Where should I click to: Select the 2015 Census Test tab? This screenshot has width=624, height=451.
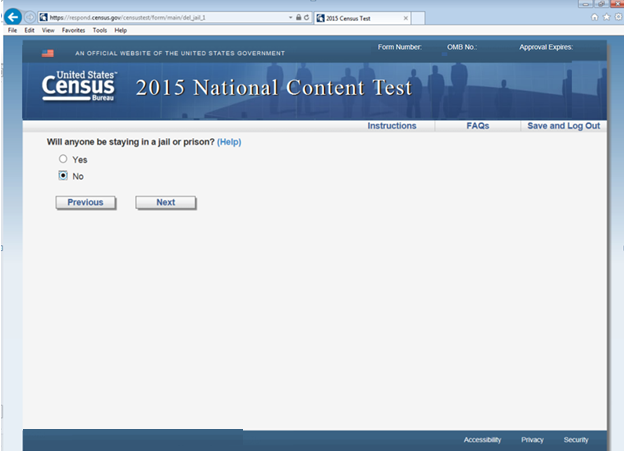[362, 18]
